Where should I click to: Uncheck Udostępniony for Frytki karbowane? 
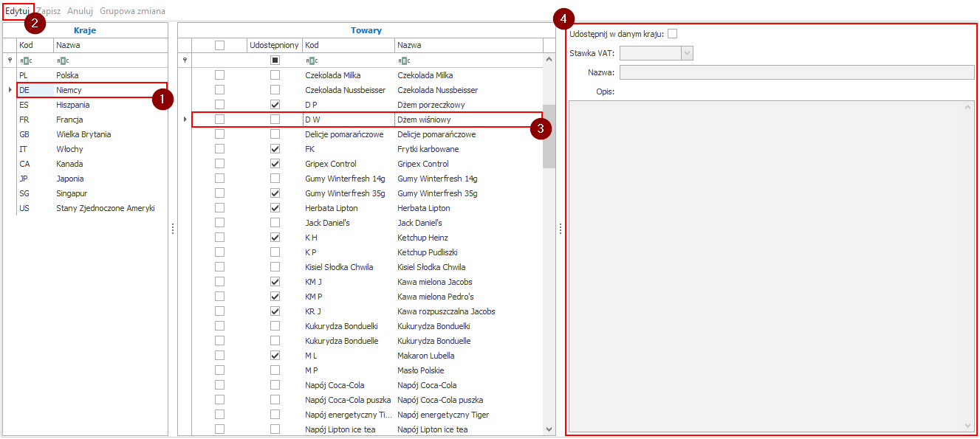[275, 149]
